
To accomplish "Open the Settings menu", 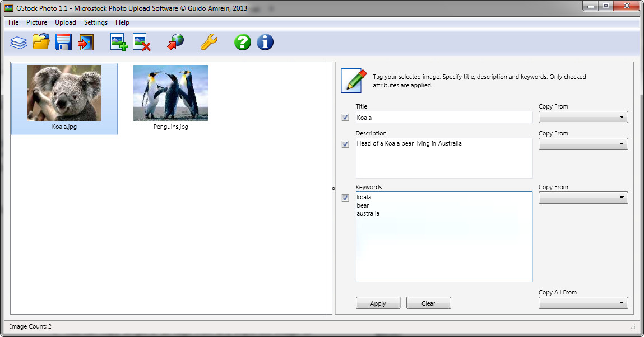I will click(x=96, y=22).
